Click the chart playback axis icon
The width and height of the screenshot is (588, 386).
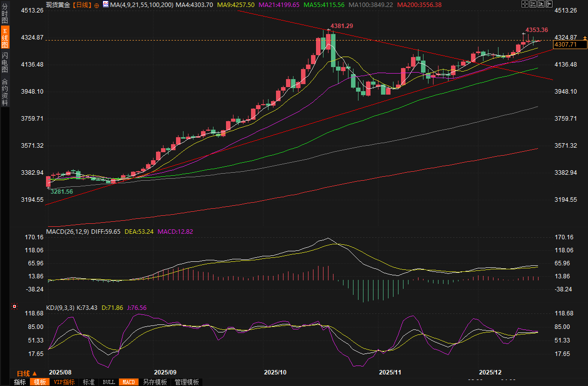[540, 4]
